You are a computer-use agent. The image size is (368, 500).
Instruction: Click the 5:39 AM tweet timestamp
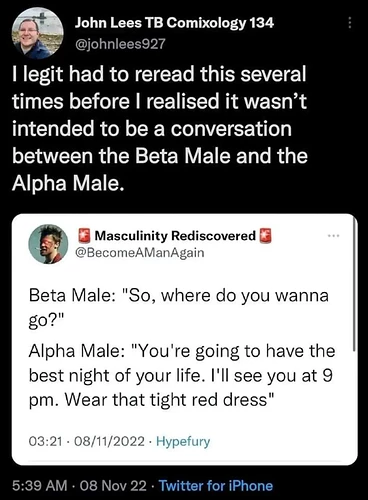[x=40, y=485]
